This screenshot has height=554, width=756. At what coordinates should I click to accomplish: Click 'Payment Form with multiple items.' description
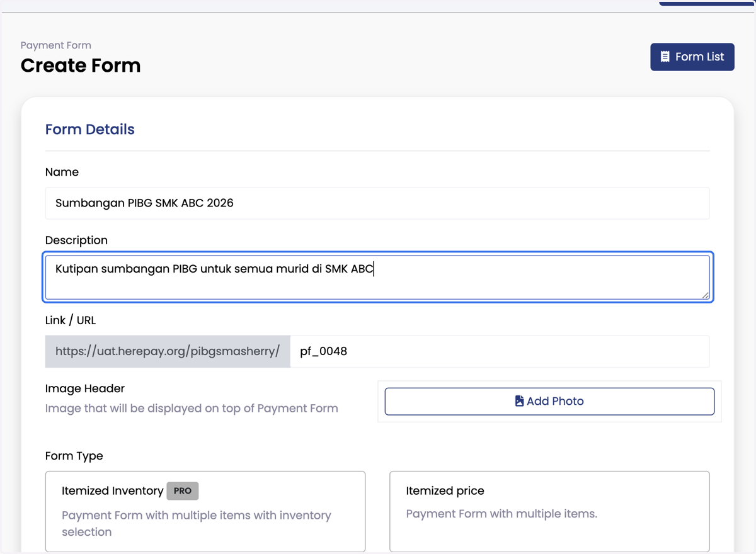(501, 514)
